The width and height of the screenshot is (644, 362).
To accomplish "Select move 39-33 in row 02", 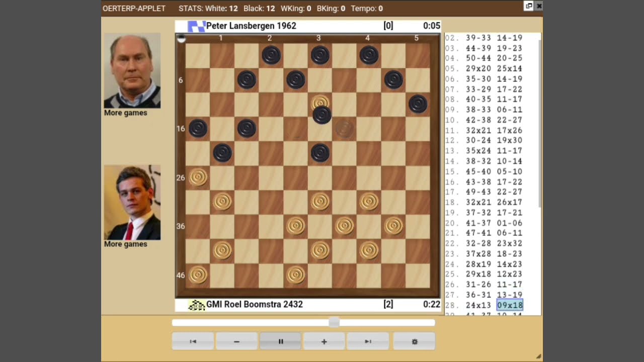I will click(478, 38).
